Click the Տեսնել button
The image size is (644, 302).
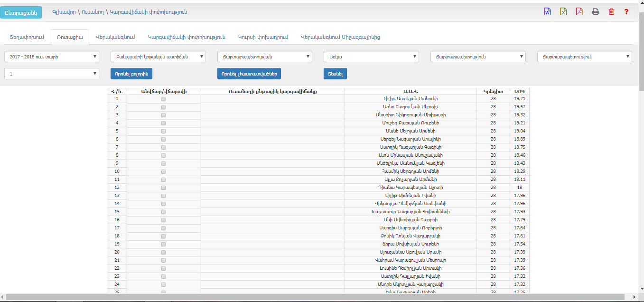point(335,74)
